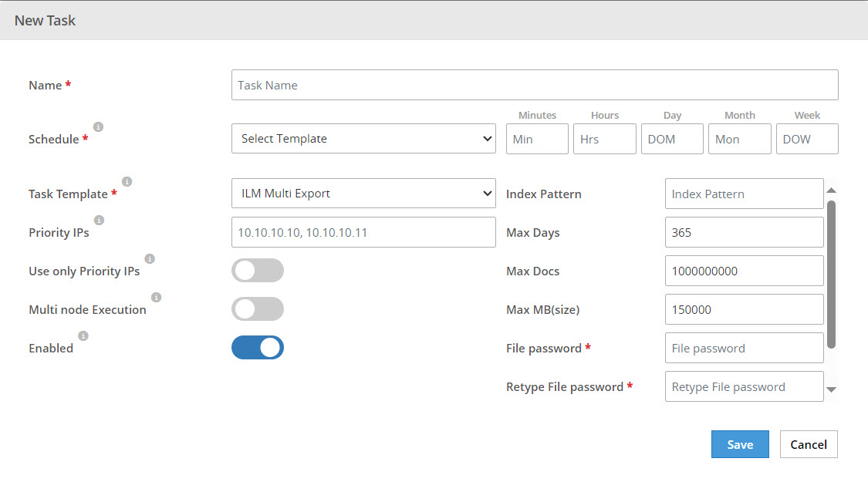Turn on Multi node Execution switch
The width and height of the screenshot is (868, 482).
[x=258, y=309]
